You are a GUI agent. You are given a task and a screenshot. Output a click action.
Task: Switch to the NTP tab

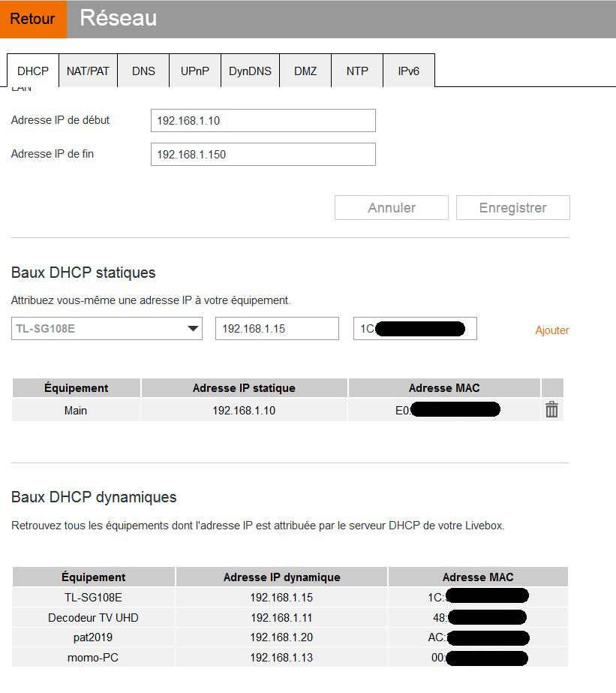(x=357, y=71)
